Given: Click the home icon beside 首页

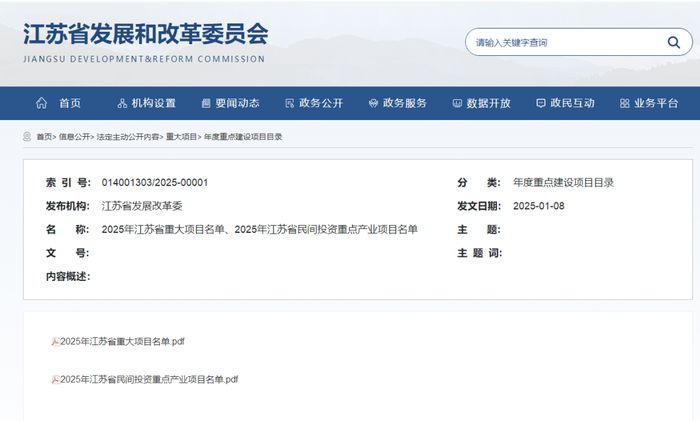Looking at the screenshot, I should (41, 103).
